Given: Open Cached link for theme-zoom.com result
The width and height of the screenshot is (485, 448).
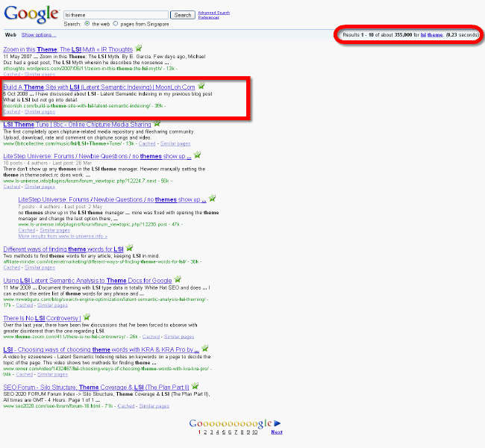Looking at the screenshot, I should [x=151, y=337].
